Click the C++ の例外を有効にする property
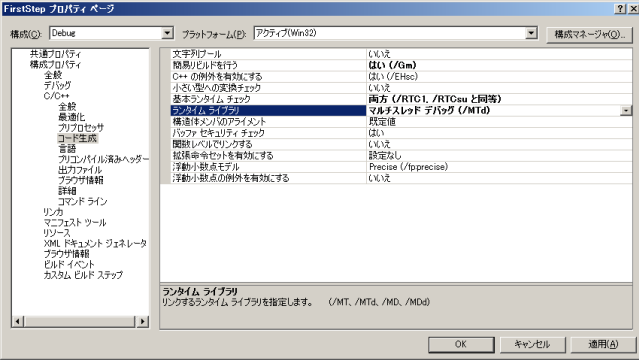Screen dimensions: 639x360 tap(268, 77)
